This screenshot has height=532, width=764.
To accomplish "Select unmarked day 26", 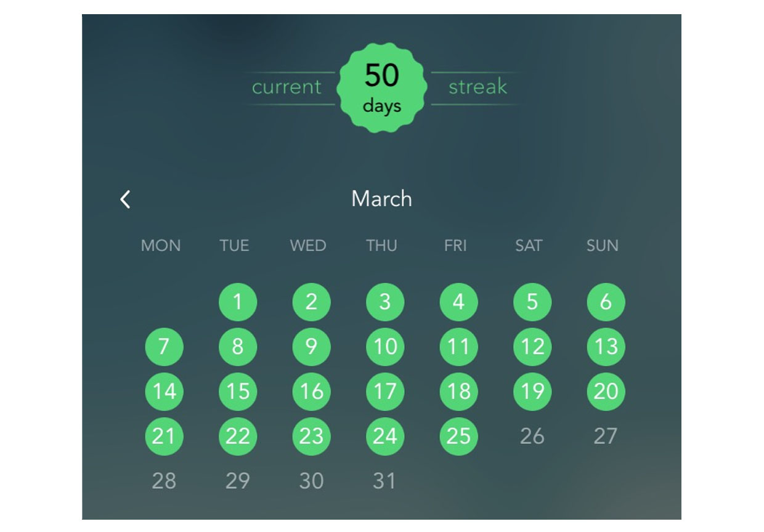I will click(x=532, y=436).
